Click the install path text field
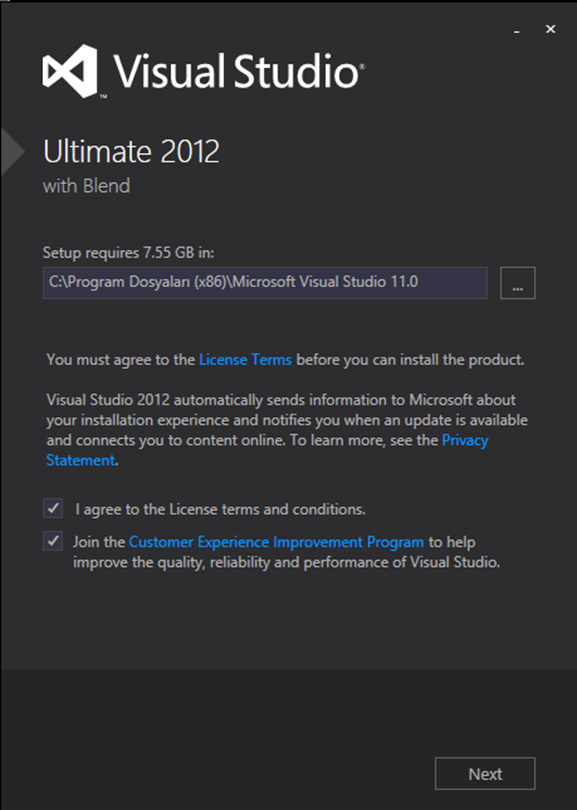577x810 pixels. pos(265,283)
